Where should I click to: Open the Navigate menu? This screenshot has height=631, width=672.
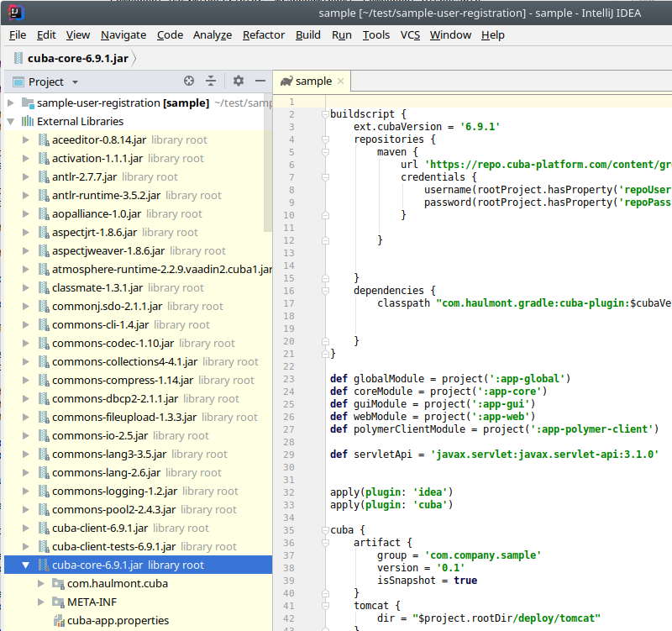[123, 34]
